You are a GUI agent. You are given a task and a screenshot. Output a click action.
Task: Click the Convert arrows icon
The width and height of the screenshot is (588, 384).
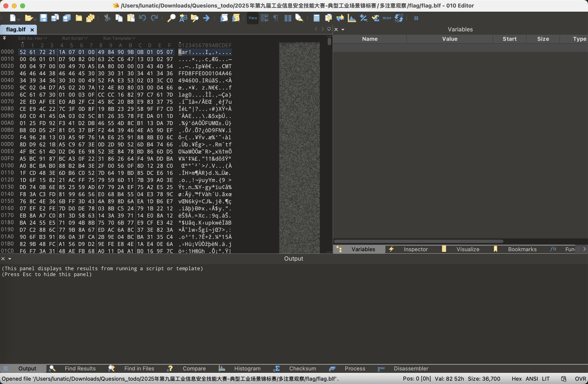[340, 18]
